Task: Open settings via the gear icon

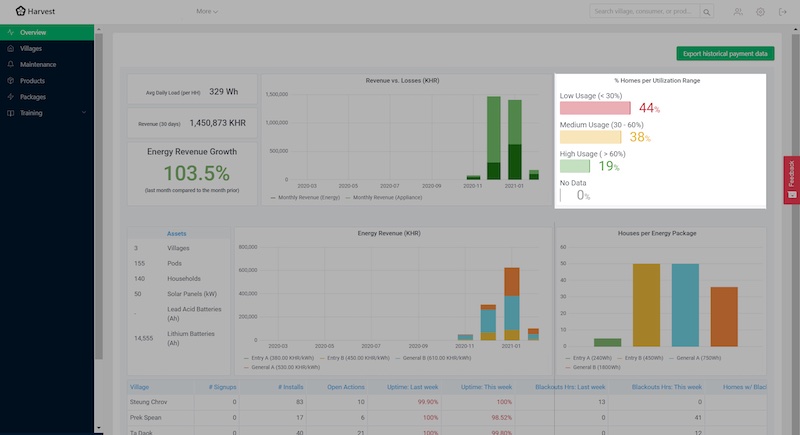Action: [760, 12]
